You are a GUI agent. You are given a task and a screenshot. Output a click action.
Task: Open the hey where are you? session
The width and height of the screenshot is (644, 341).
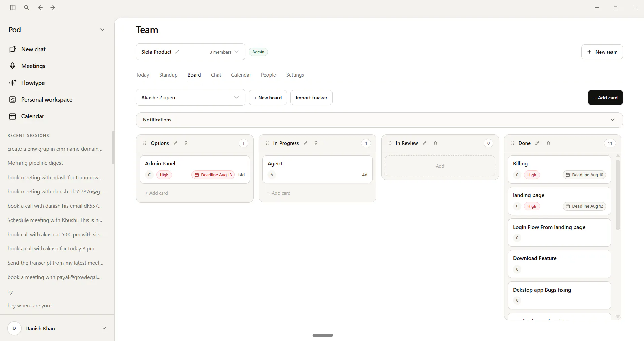tap(30, 306)
